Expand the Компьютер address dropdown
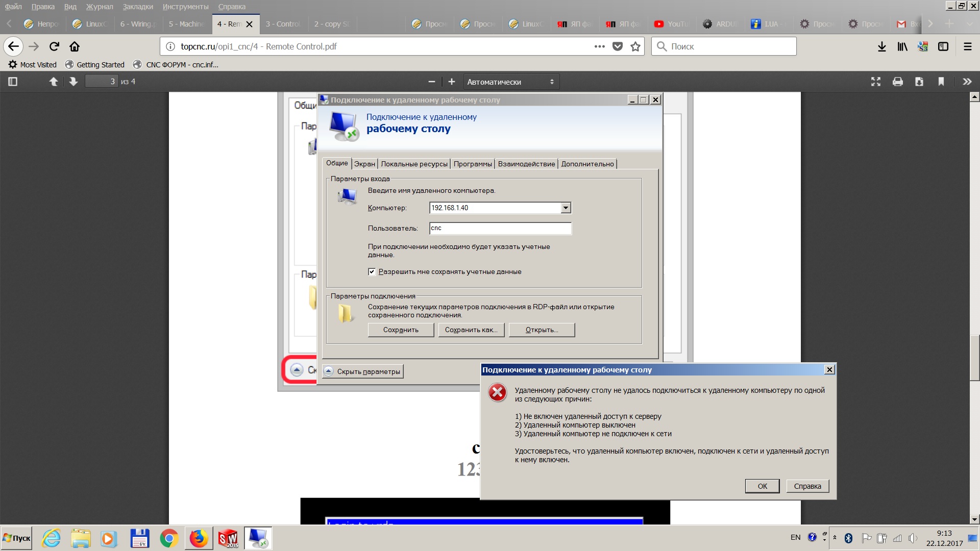 (566, 208)
